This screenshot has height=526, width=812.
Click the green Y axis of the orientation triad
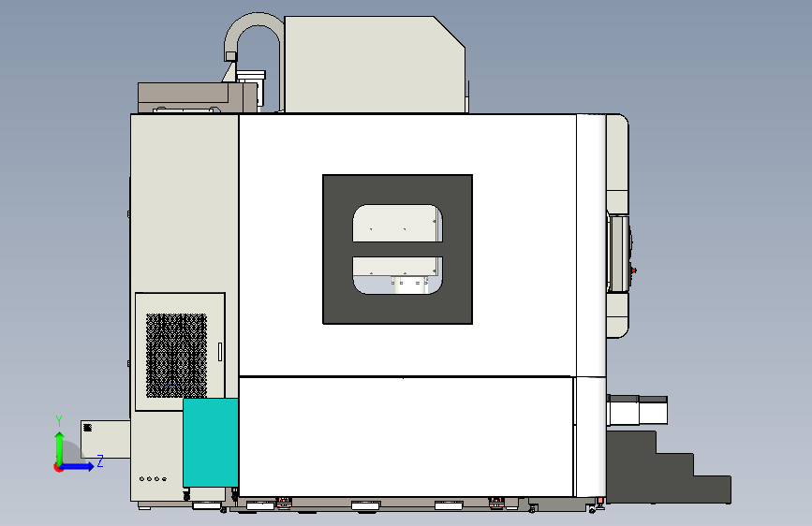(x=59, y=447)
